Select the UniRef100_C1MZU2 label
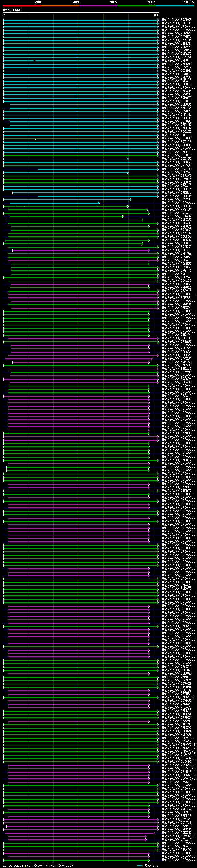 (x=176, y=220)
